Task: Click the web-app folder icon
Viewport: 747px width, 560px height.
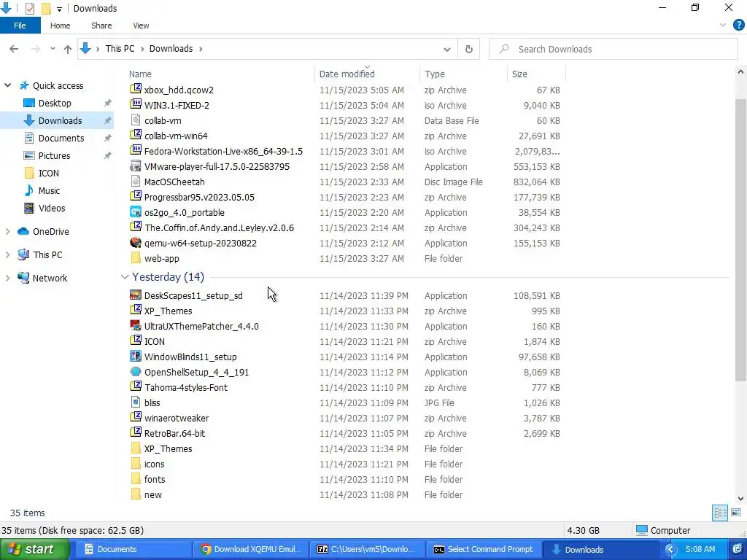Action: coord(136,257)
